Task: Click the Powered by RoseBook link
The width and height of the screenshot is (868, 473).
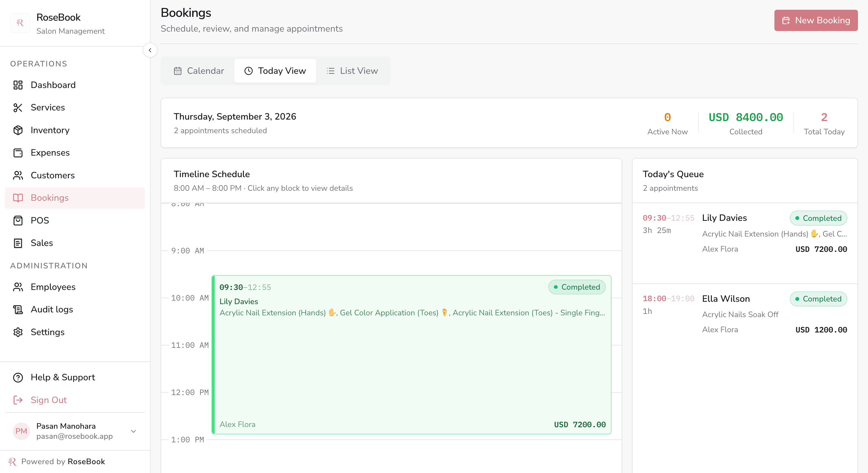Action: [57, 461]
